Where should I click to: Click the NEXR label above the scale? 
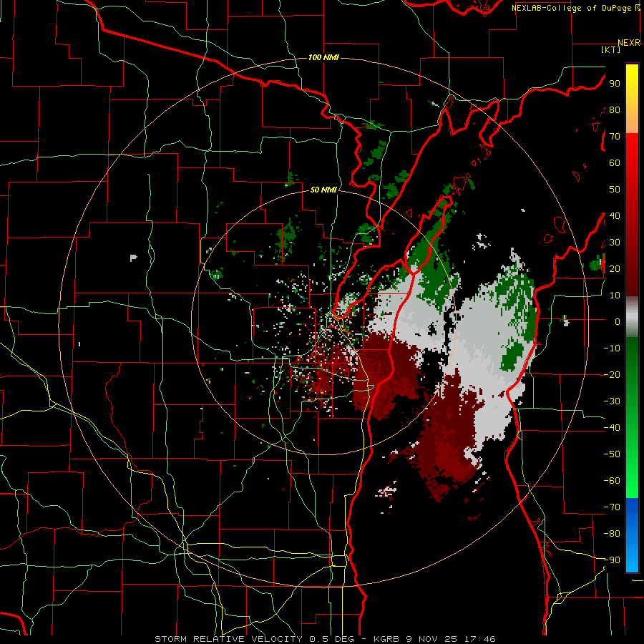tap(629, 43)
